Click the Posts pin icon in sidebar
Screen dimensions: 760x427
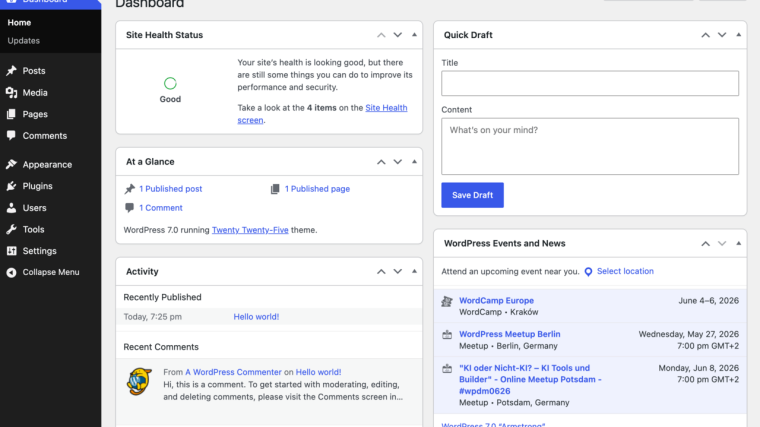point(11,71)
